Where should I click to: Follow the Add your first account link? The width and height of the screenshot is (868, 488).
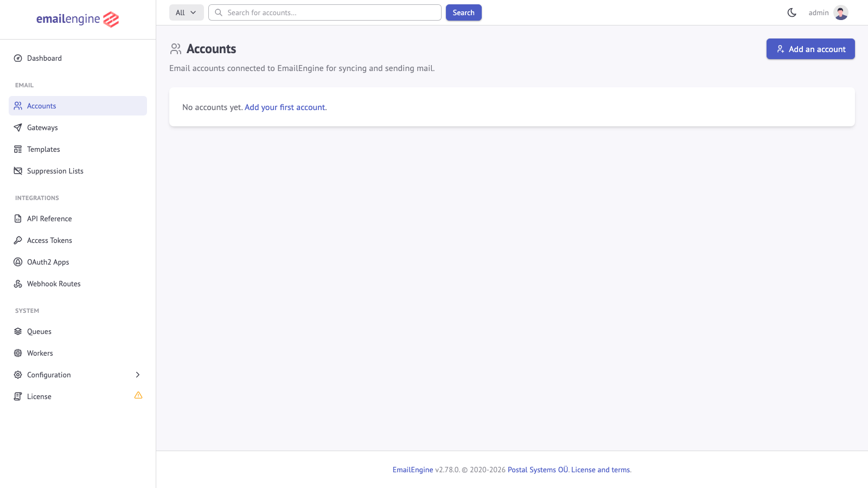[x=285, y=107]
